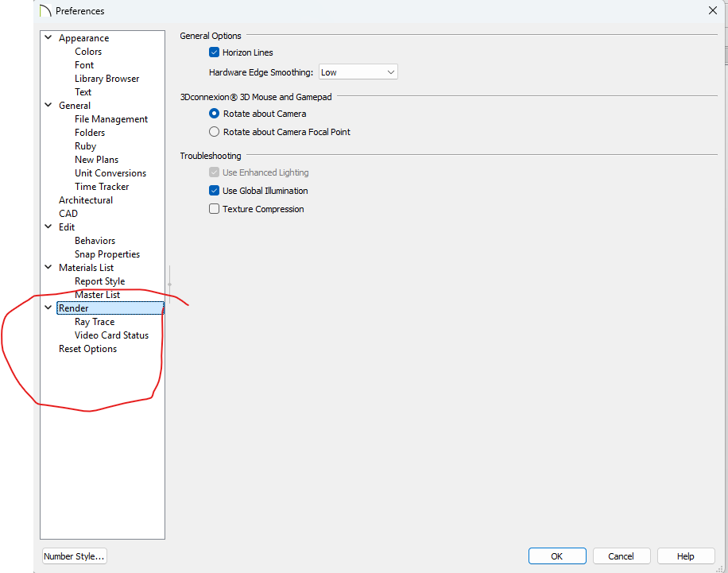Open Ray Trace preferences page
The width and height of the screenshot is (728, 573).
coord(95,322)
